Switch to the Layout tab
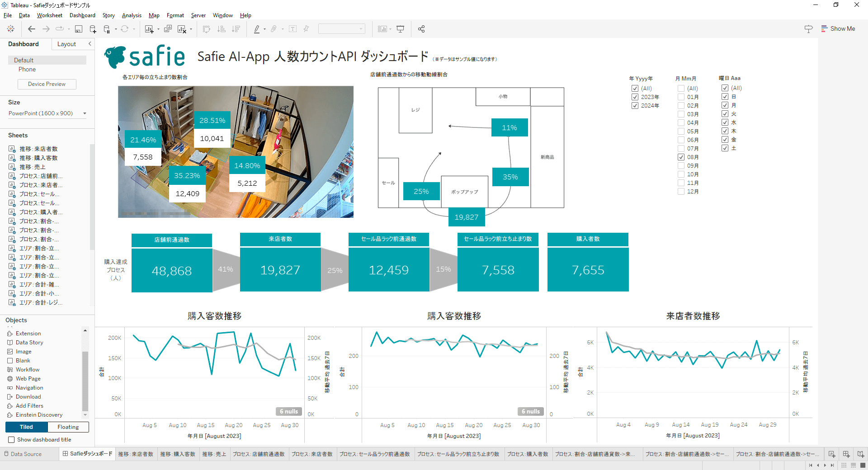This screenshot has width=868, height=470. [66, 44]
